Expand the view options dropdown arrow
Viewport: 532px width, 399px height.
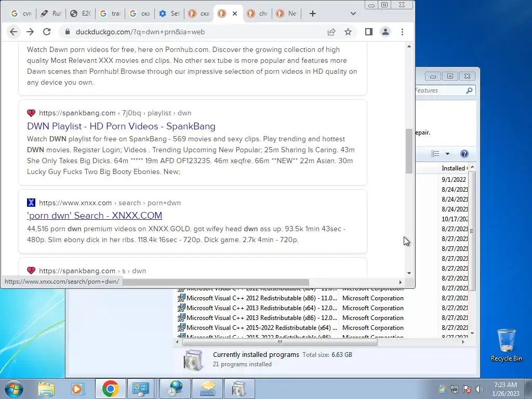pyautogui.click(x=447, y=154)
